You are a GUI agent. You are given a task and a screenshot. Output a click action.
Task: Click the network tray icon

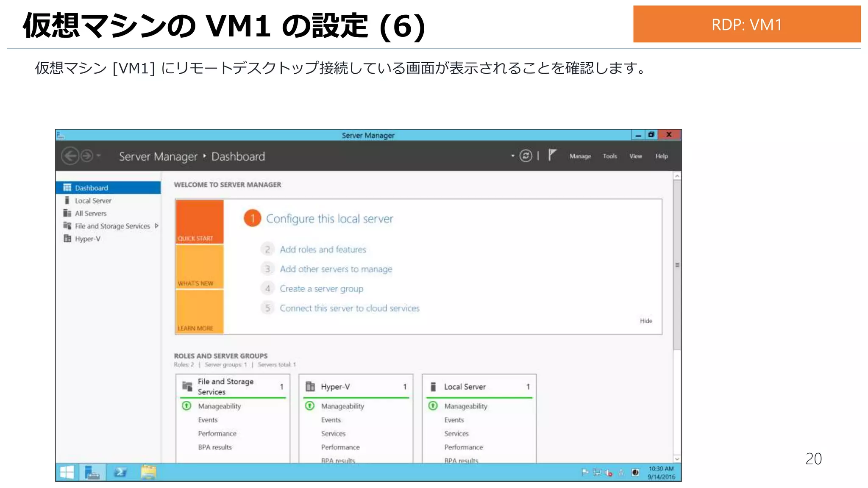pos(597,472)
